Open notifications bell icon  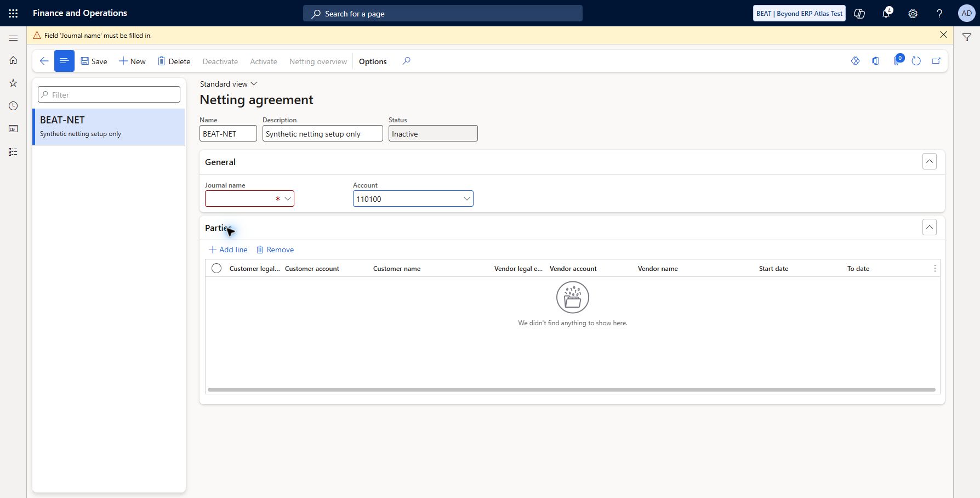coord(886,13)
